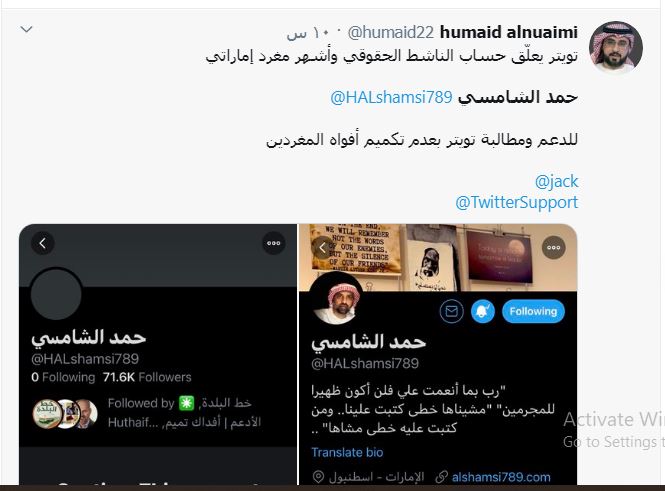
Task: Click back arrow in left suspended-profile image
Action: [43, 243]
